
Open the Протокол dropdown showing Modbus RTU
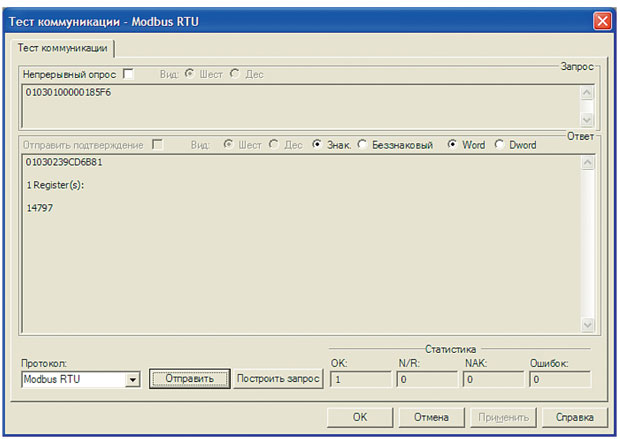point(133,380)
